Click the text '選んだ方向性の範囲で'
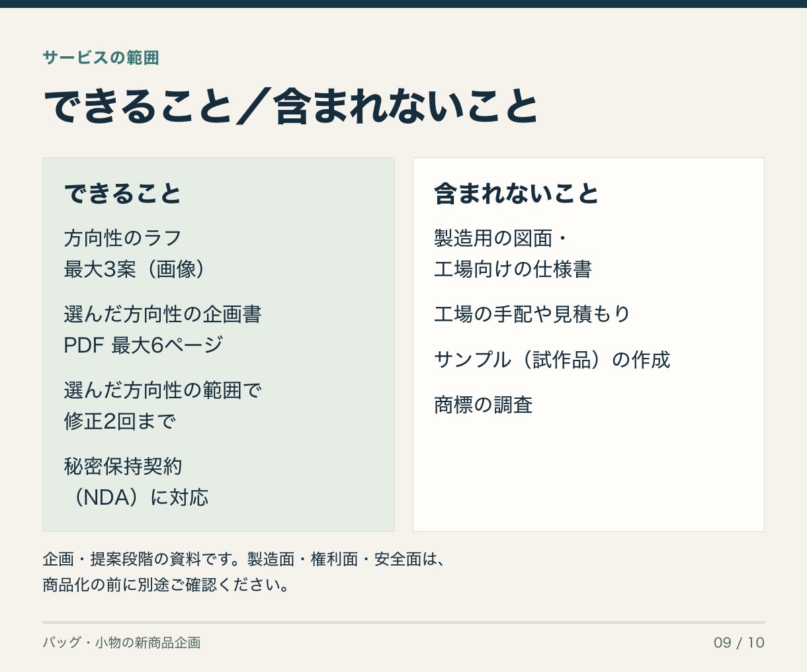The width and height of the screenshot is (807, 672). [x=163, y=390]
